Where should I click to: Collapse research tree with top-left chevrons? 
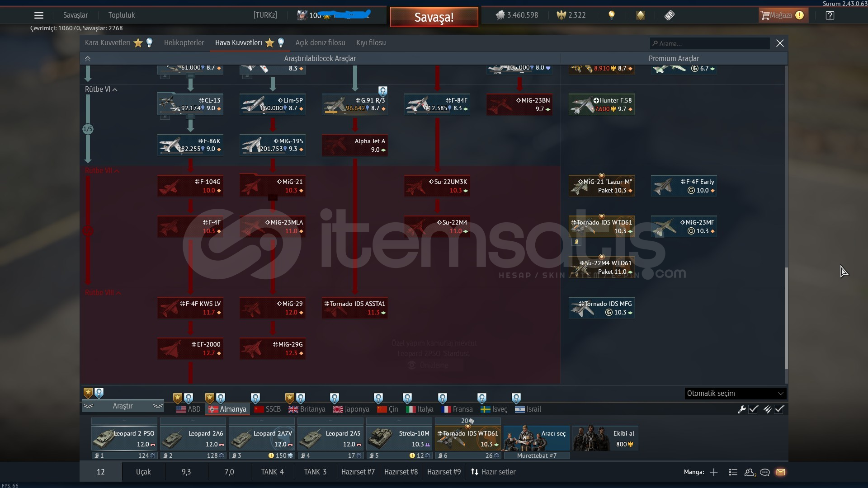[x=88, y=59]
